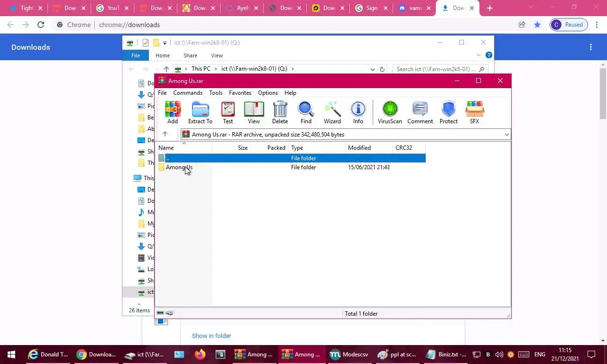Select the parent folder '..' row
607x364 pixels.
[x=292, y=158]
